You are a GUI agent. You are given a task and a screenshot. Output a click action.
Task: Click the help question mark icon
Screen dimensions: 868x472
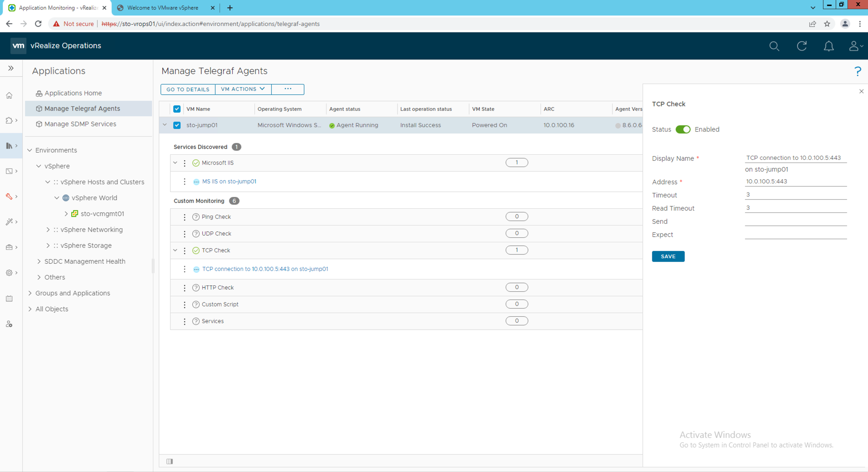click(858, 71)
